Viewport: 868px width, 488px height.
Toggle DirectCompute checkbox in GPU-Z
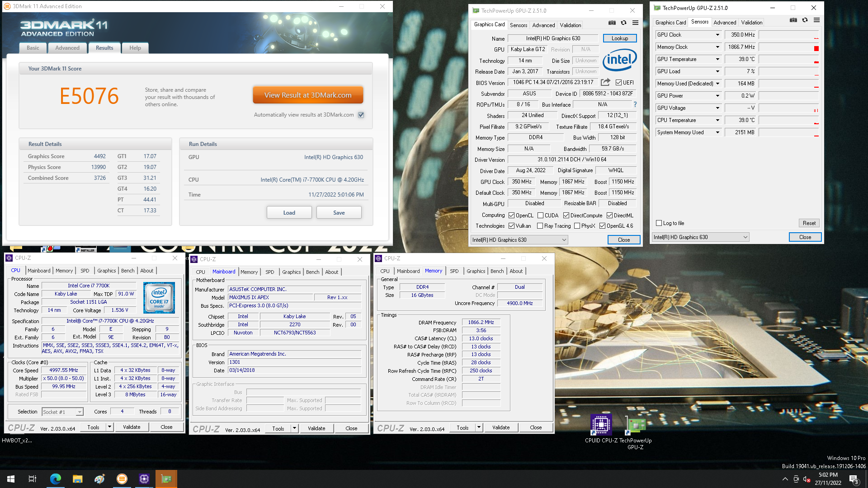[566, 216]
